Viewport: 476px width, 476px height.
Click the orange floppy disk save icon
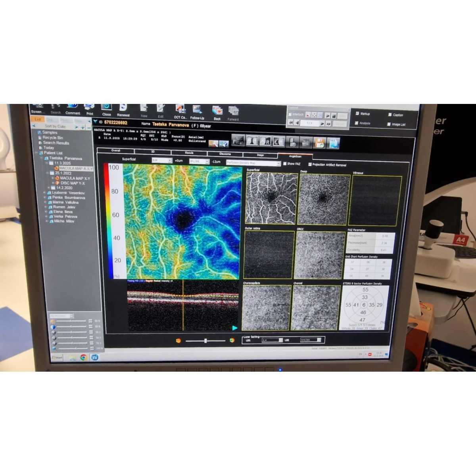click(x=320, y=142)
